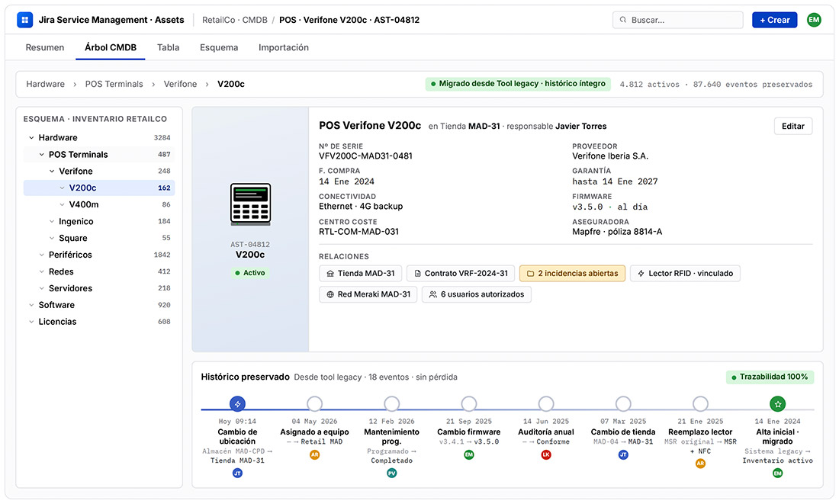Open the Tabla tab

[x=168, y=47]
